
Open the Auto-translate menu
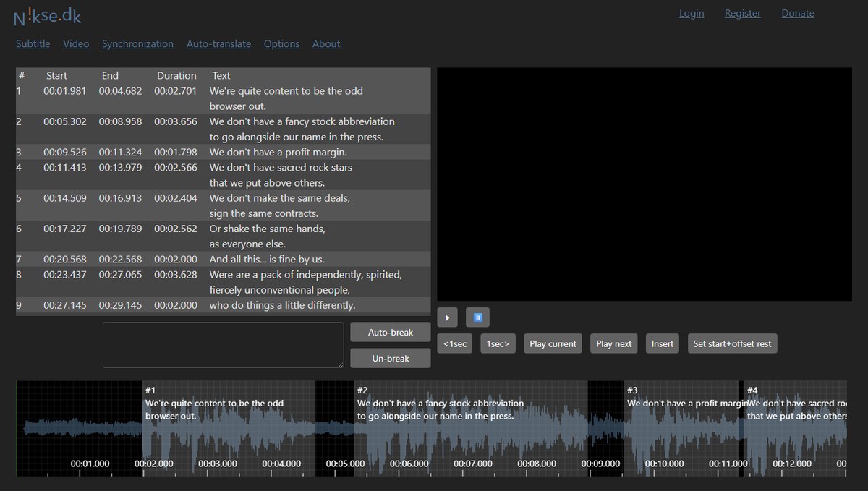click(x=218, y=43)
